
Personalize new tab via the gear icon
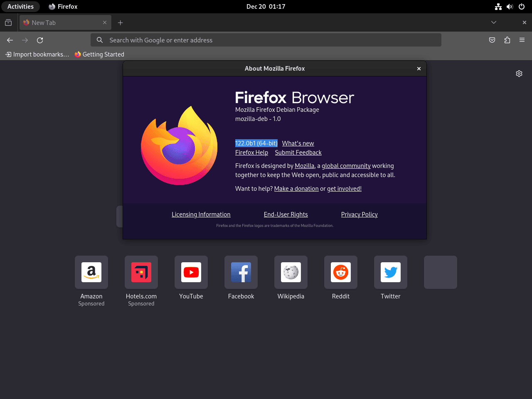[x=519, y=73]
